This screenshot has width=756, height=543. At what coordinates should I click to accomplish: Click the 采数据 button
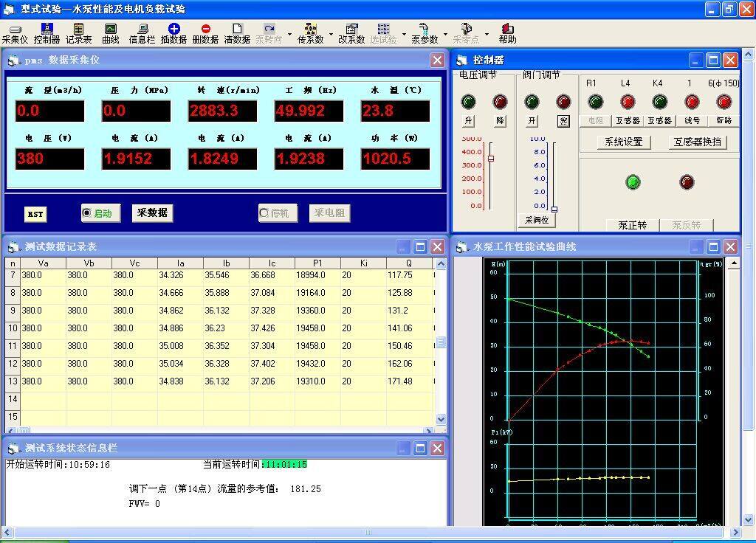pyautogui.click(x=152, y=212)
